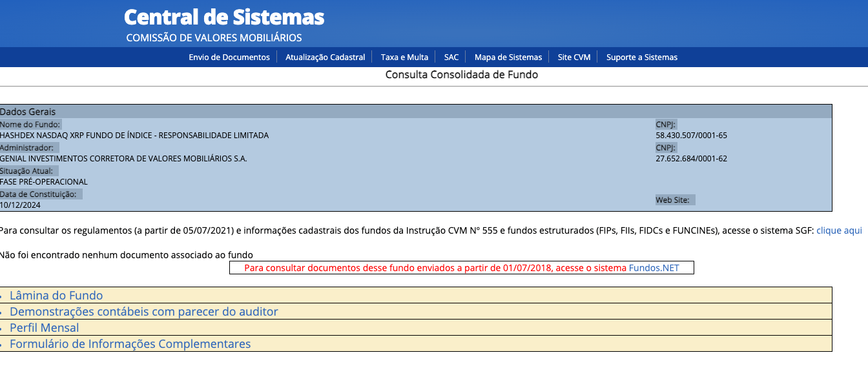Image resolution: width=868 pixels, height=366 pixels.
Task: Visit the Site CVM menu link
Action: click(573, 57)
